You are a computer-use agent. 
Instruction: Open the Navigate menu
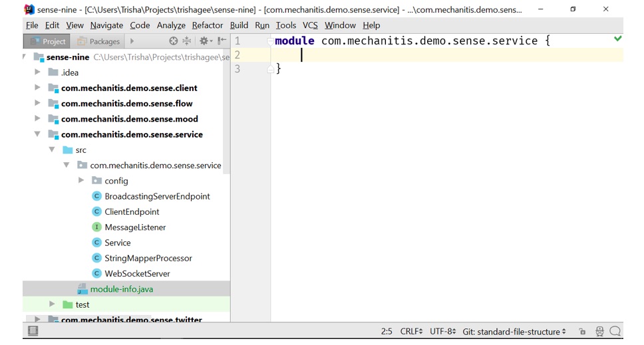[x=107, y=25]
